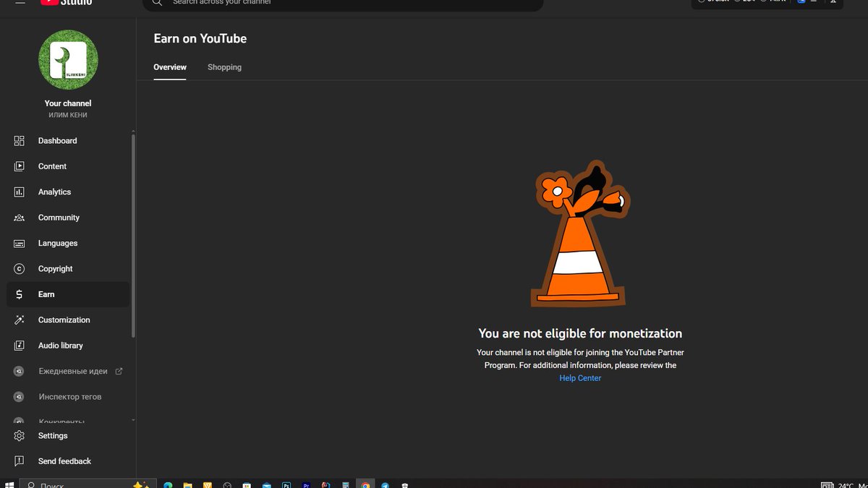Click the magnifier icon in the channel search bar
The height and width of the screenshot is (488, 868).
click(x=157, y=3)
